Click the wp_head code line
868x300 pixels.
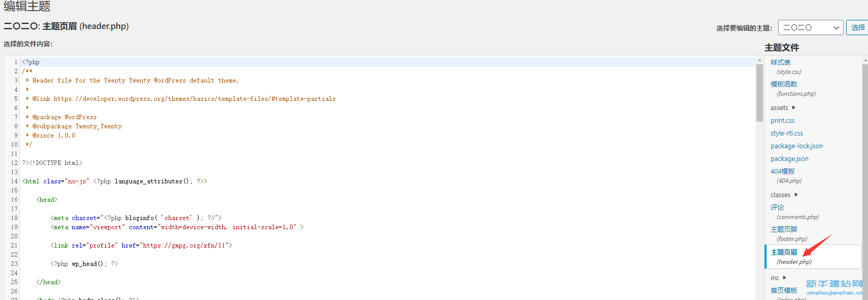click(x=84, y=264)
